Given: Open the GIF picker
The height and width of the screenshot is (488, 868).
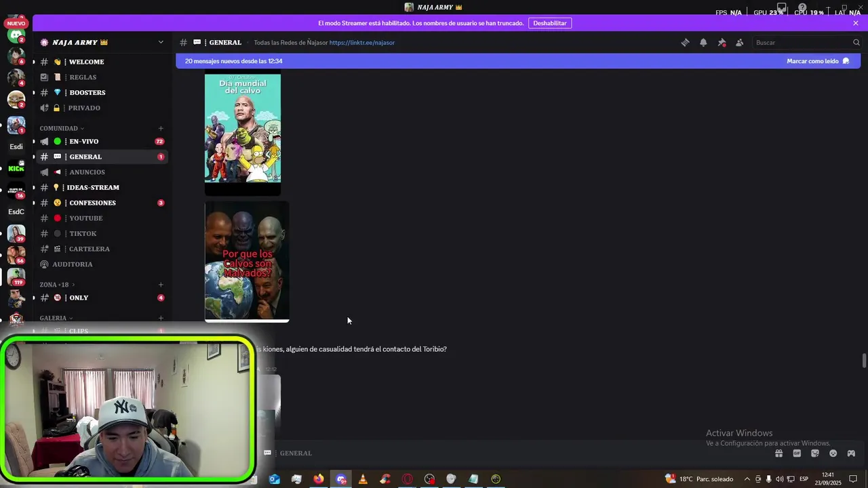Looking at the screenshot, I should click(x=797, y=453).
